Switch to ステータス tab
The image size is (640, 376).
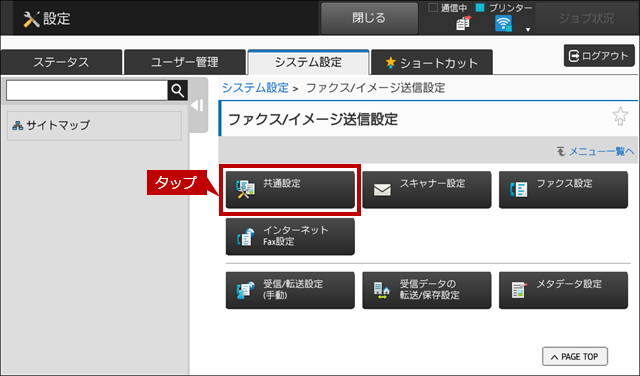pyautogui.click(x=61, y=62)
